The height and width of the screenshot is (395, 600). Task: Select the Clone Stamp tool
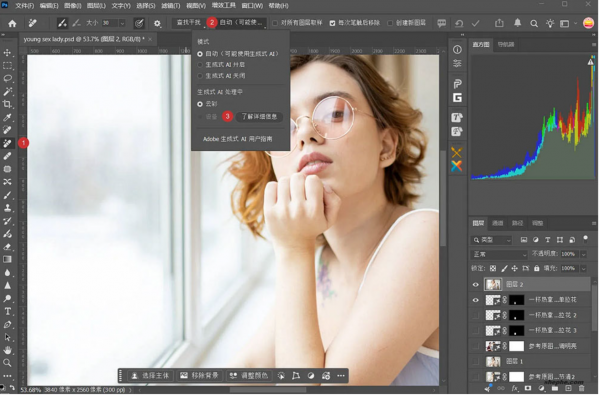pyautogui.click(x=7, y=208)
